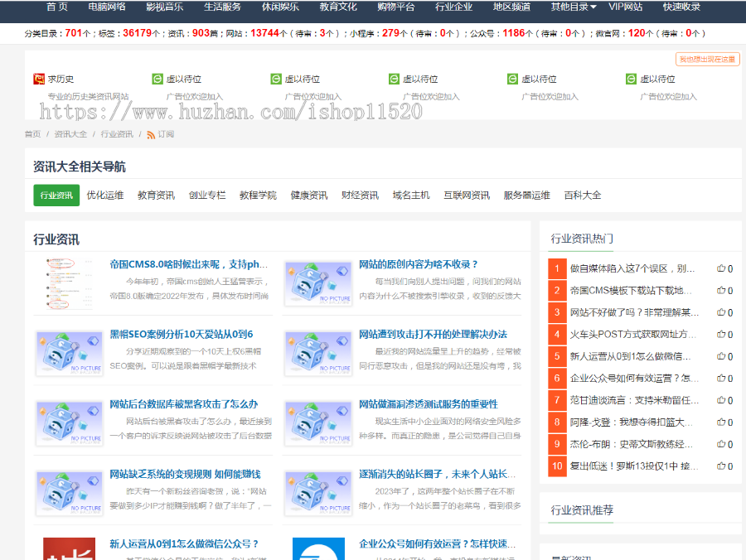This screenshot has width=746, height=560.
Task: Open hot item 做自媒体陷入这7个误区
Action: click(x=632, y=268)
